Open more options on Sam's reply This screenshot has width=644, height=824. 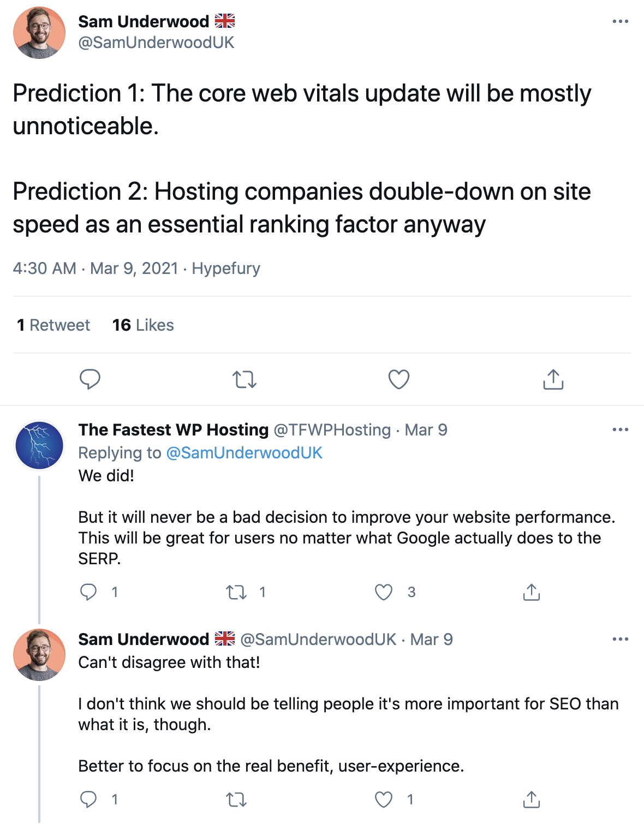620,639
